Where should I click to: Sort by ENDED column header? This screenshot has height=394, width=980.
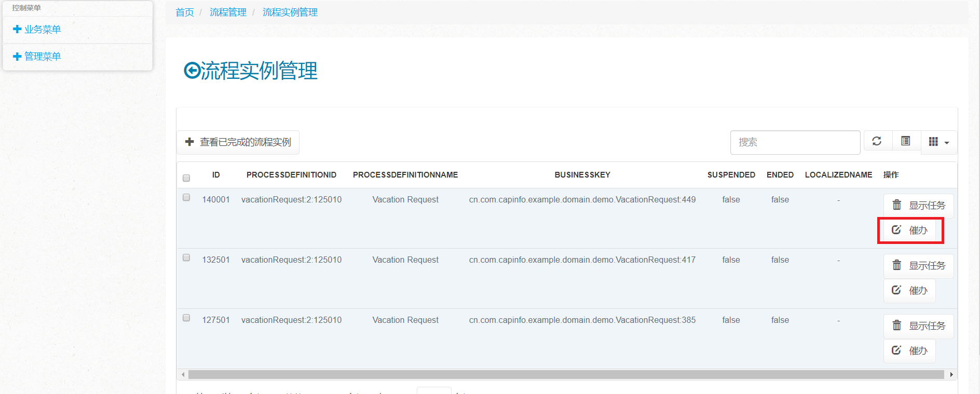coord(780,175)
